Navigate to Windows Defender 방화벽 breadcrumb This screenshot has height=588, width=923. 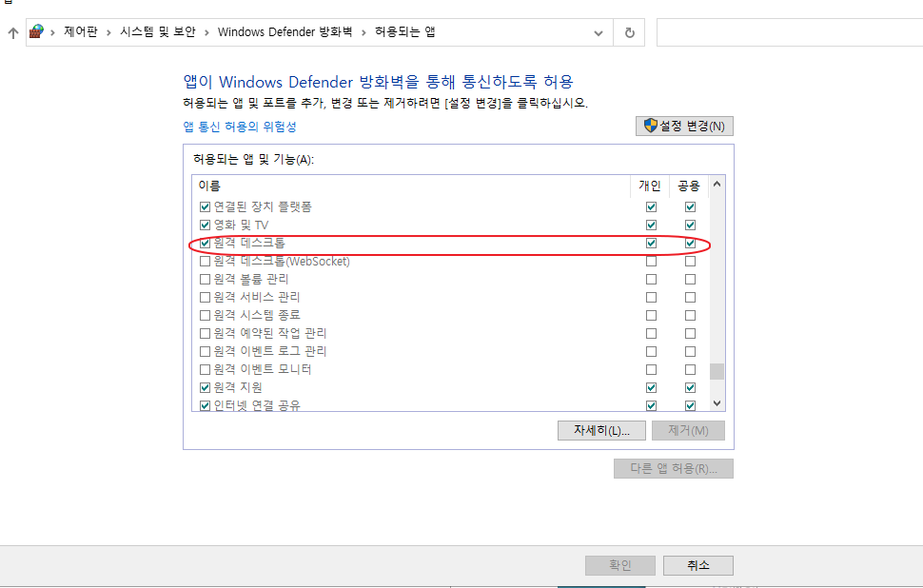(x=285, y=31)
